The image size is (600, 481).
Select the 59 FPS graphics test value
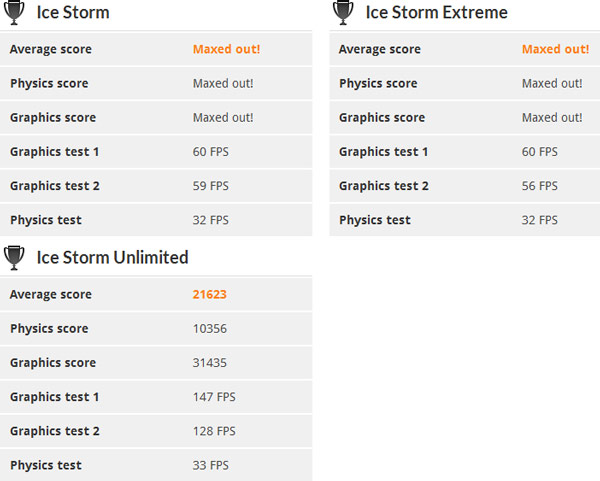coord(211,186)
